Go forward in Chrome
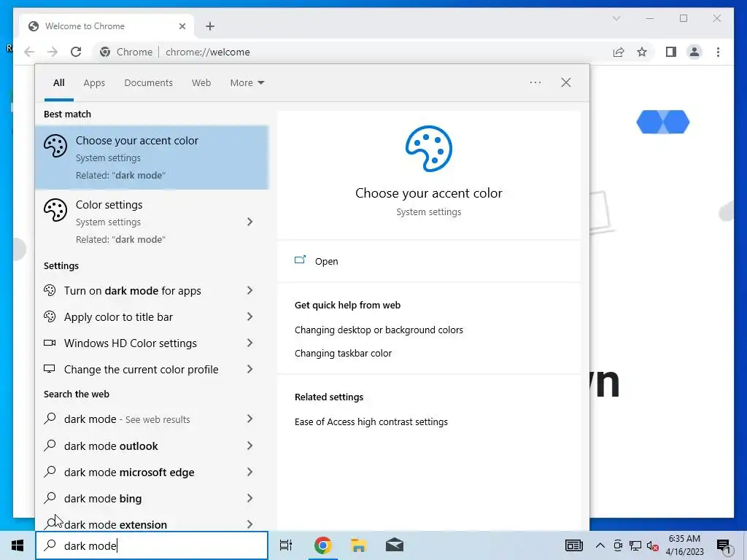Screen dimensions: 747x560 tap(53, 52)
